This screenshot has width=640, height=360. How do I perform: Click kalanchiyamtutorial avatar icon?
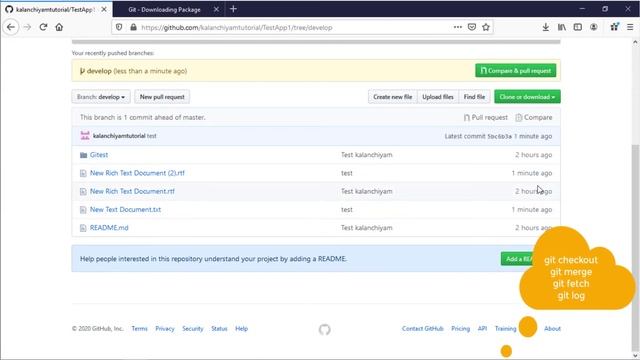tap(85, 136)
